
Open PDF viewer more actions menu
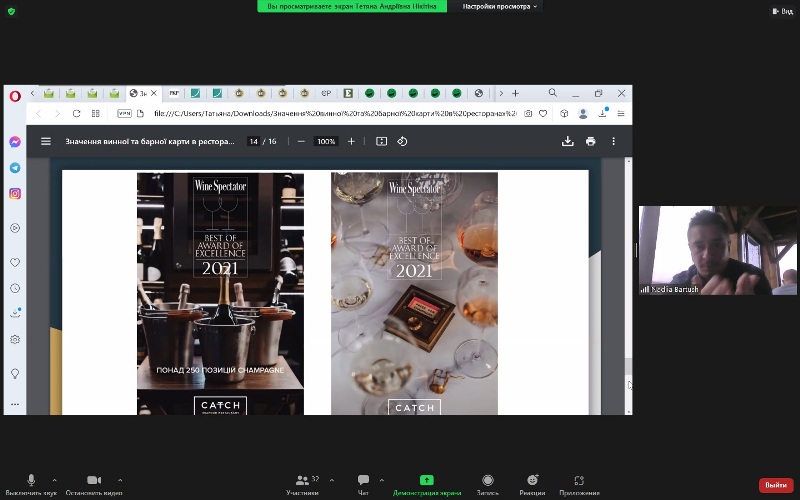point(613,141)
